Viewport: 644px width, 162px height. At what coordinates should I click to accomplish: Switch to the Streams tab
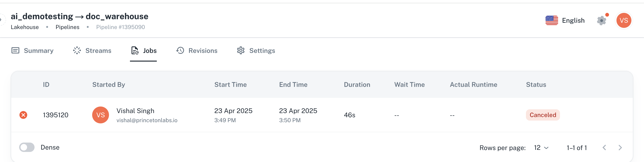pyautogui.click(x=92, y=51)
